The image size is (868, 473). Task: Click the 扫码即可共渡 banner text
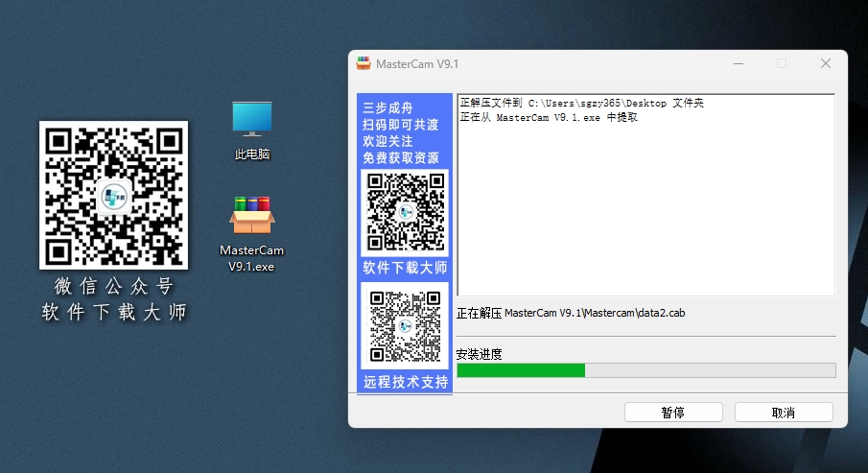[x=400, y=125]
